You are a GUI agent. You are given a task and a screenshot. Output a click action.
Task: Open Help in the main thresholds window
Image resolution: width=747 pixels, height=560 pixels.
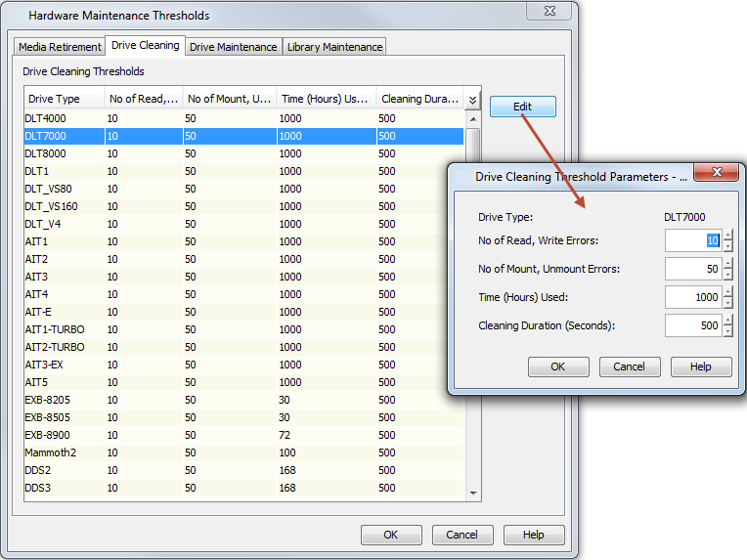pos(533,535)
